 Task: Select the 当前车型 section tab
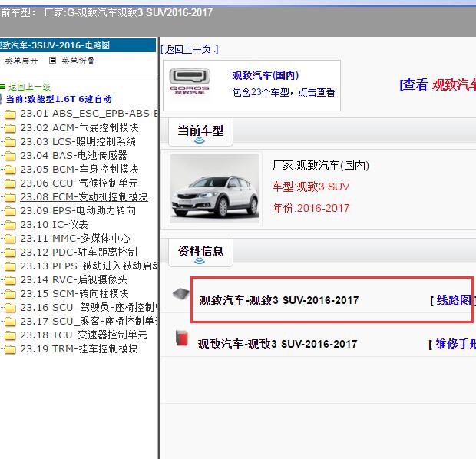point(200,132)
